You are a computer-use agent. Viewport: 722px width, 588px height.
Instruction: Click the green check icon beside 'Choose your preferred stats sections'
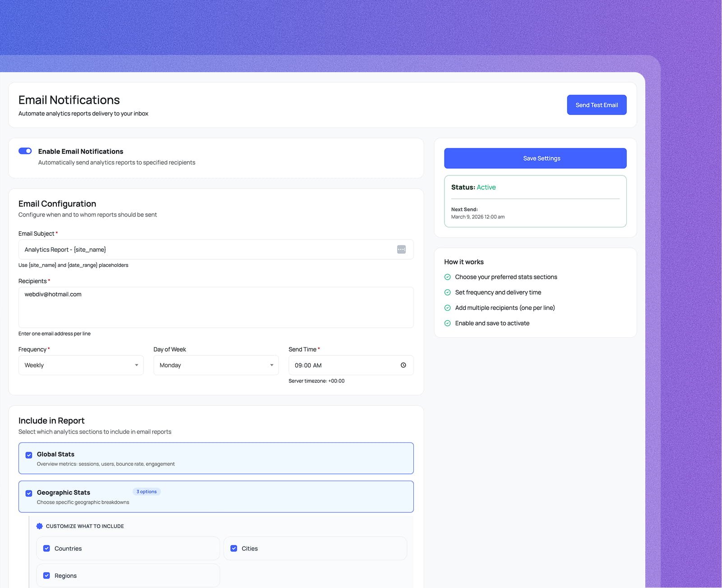[447, 276]
